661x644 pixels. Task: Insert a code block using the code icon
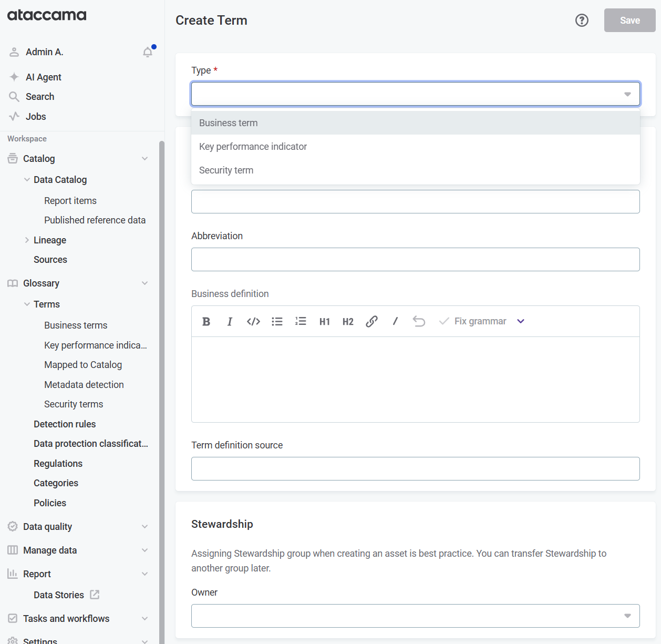(x=253, y=321)
